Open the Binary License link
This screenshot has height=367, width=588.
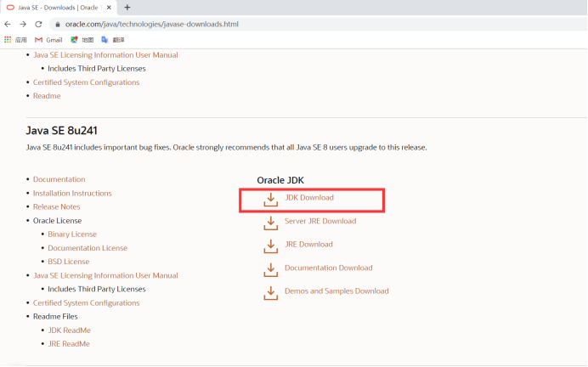[72, 234]
